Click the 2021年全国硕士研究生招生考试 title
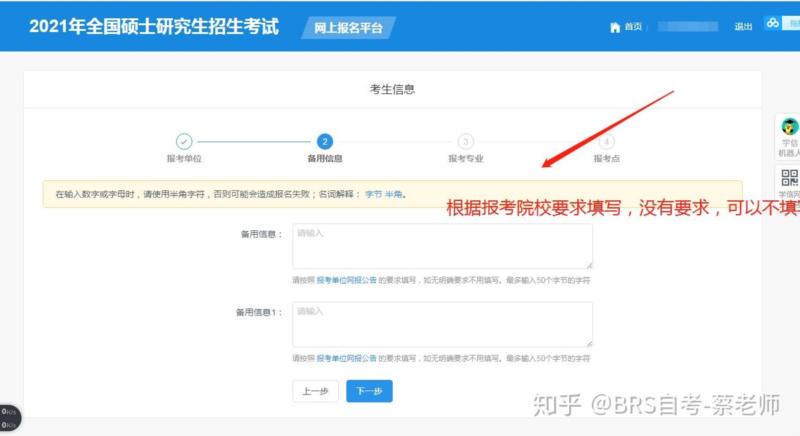Screen dimensions: 800x436 tap(154, 27)
